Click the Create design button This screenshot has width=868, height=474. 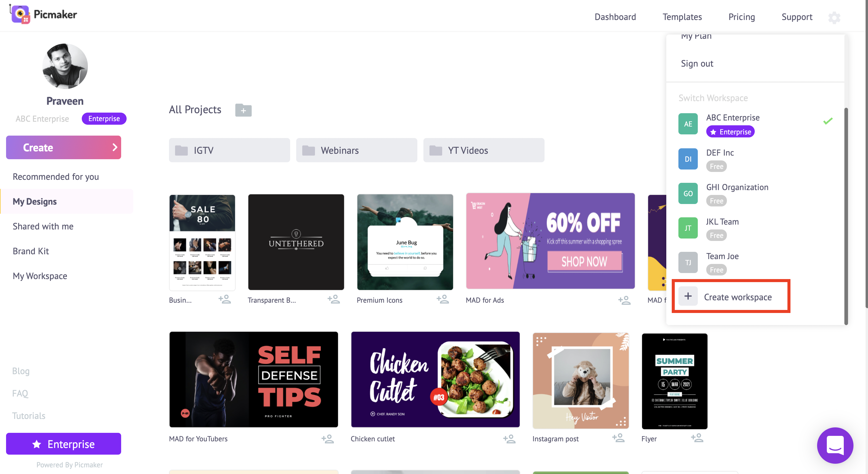pyautogui.click(x=64, y=147)
